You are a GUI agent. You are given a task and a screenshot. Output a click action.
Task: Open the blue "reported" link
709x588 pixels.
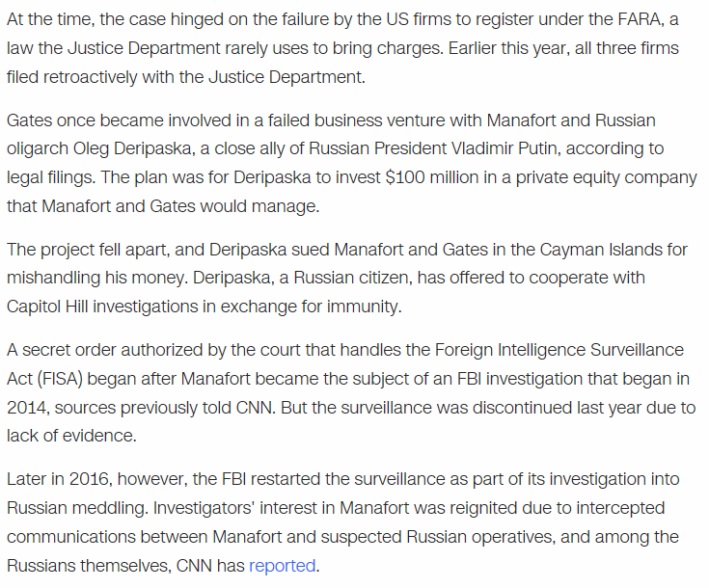[x=282, y=565]
